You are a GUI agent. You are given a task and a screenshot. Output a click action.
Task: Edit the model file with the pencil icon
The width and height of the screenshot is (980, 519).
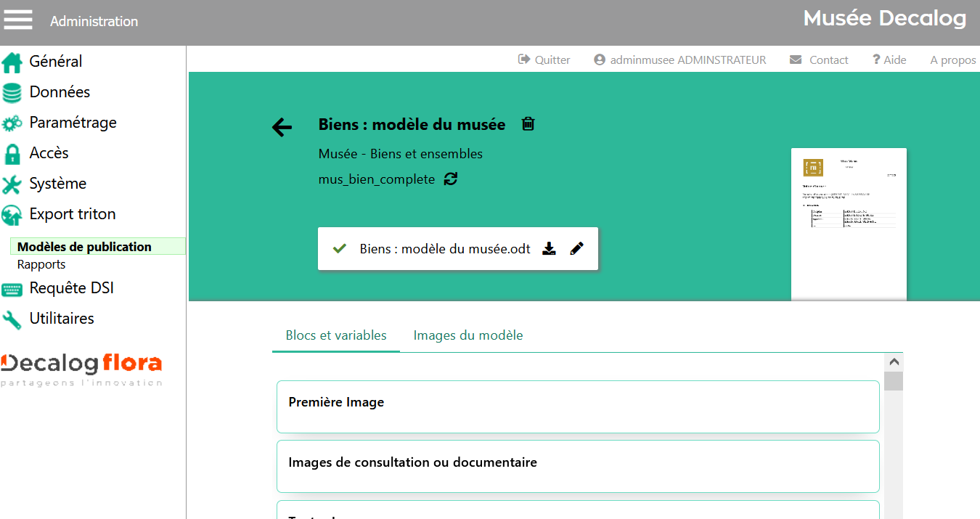[x=576, y=249]
